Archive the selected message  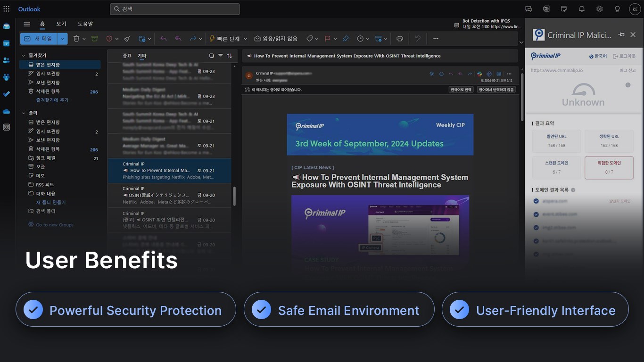[95, 39]
